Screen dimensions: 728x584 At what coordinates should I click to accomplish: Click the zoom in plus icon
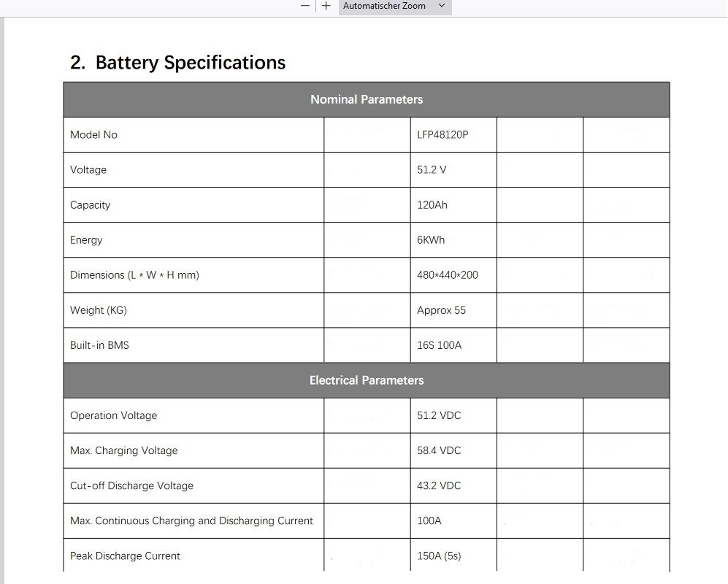(x=326, y=6)
